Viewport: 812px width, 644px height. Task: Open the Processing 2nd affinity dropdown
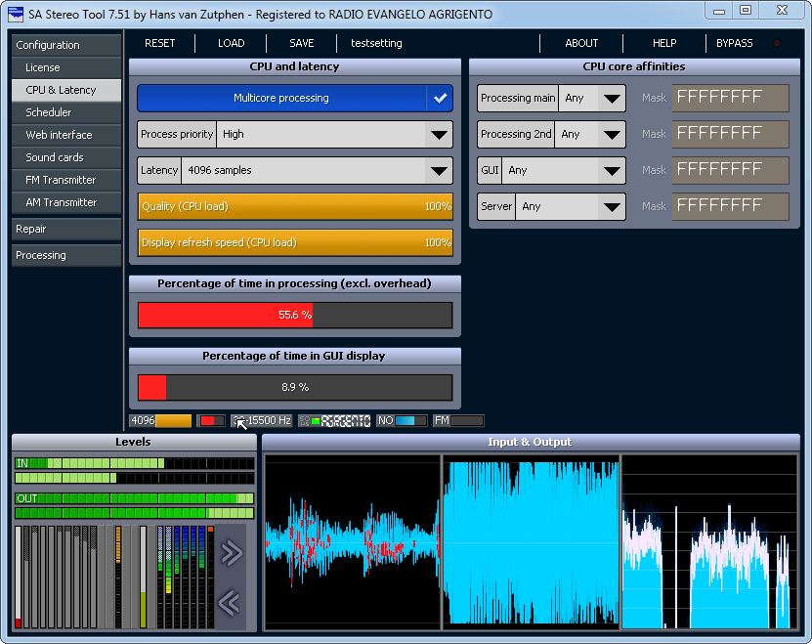click(x=551, y=134)
